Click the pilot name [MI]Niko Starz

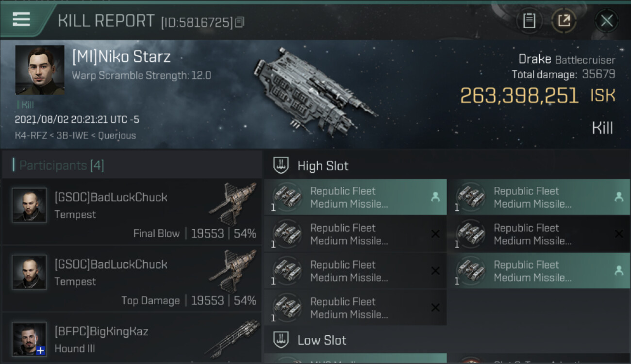click(x=121, y=57)
